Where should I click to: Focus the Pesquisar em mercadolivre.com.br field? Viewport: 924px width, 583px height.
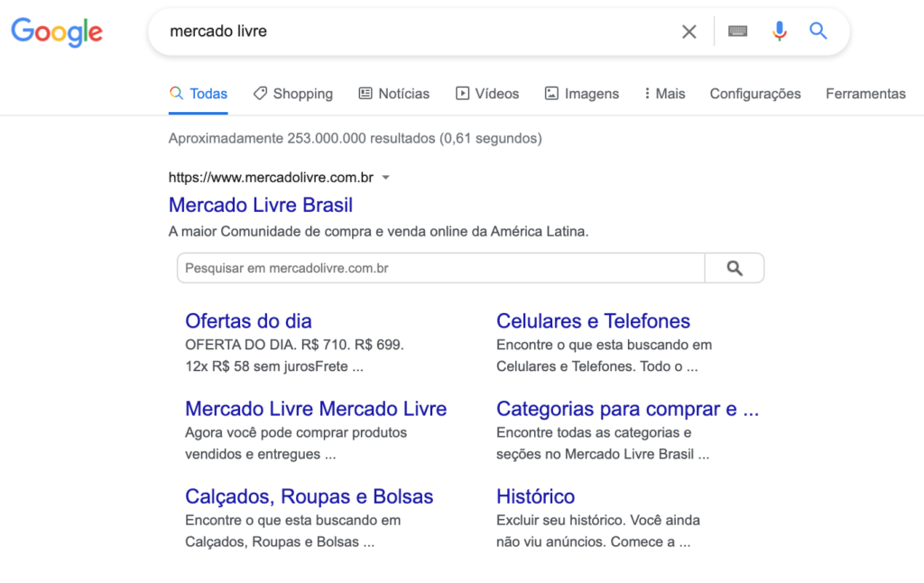pyautogui.click(x=440, y=268)
